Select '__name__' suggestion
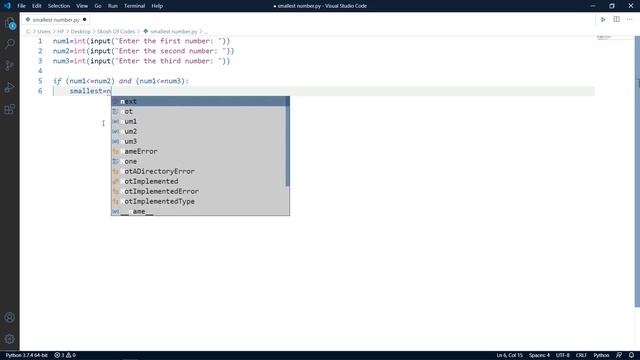Screen dimensions: 640x360 [x=198, y=211]
